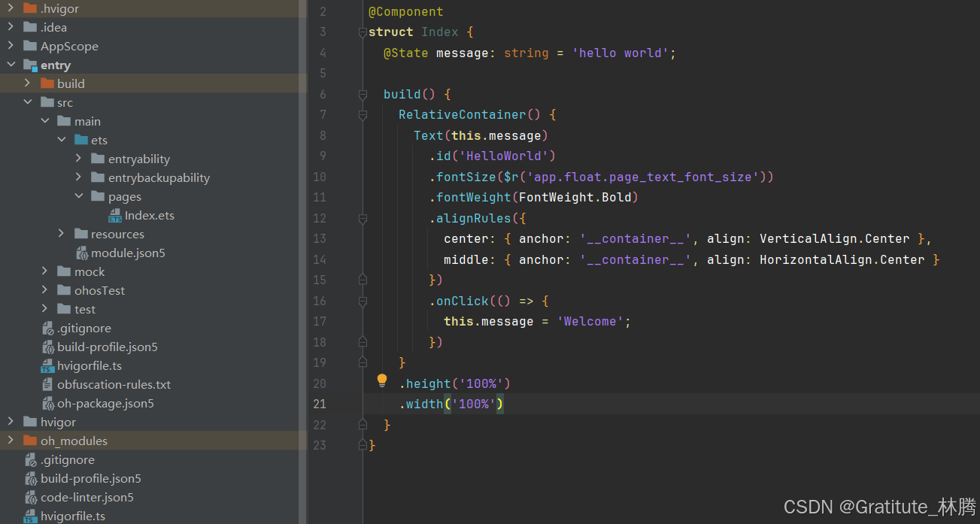Click the @Component decorator on line 2
The width and height of the screenshot is (980, 524).
tap(406, 12)
